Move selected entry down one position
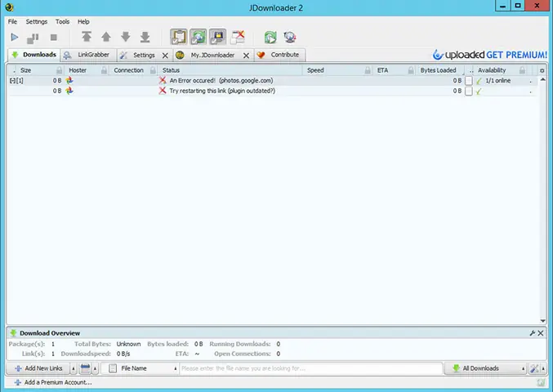This screenshot has height=392, width=553. click(126, 37)
